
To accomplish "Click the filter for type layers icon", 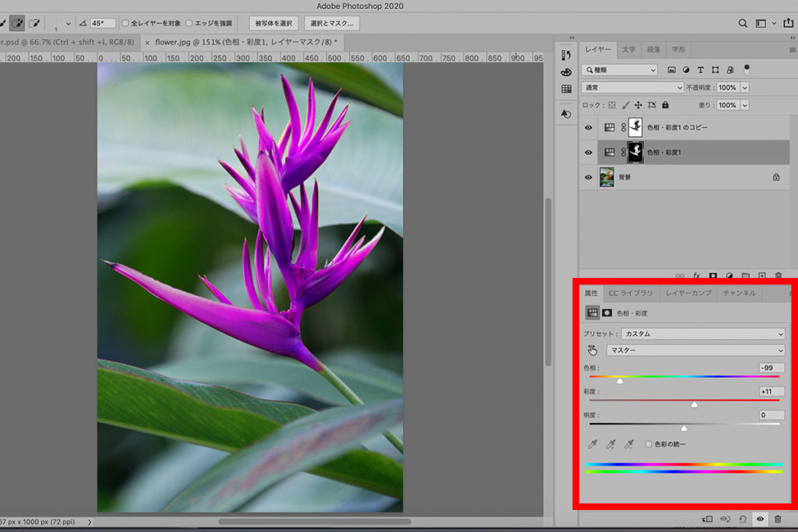I will pyautogui.click(x=701, y=70).
